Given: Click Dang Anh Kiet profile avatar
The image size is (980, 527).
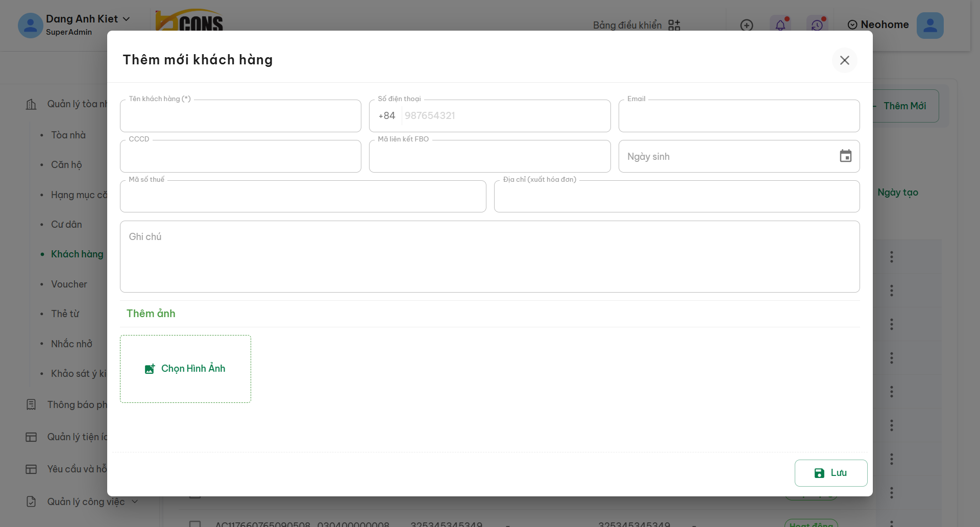Looking at the screenshot, I should [x=30, y=26].
